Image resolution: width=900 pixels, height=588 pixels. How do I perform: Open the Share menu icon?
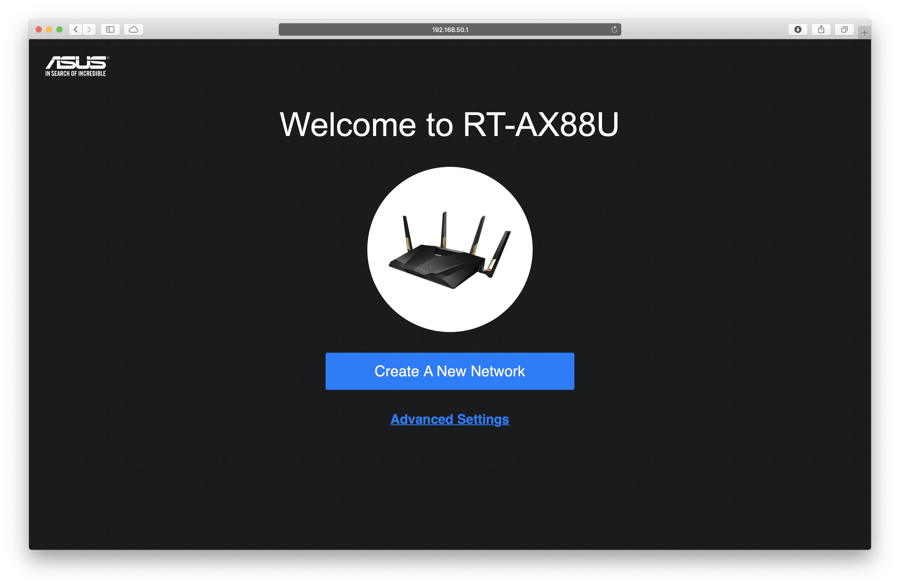(821, 29)
